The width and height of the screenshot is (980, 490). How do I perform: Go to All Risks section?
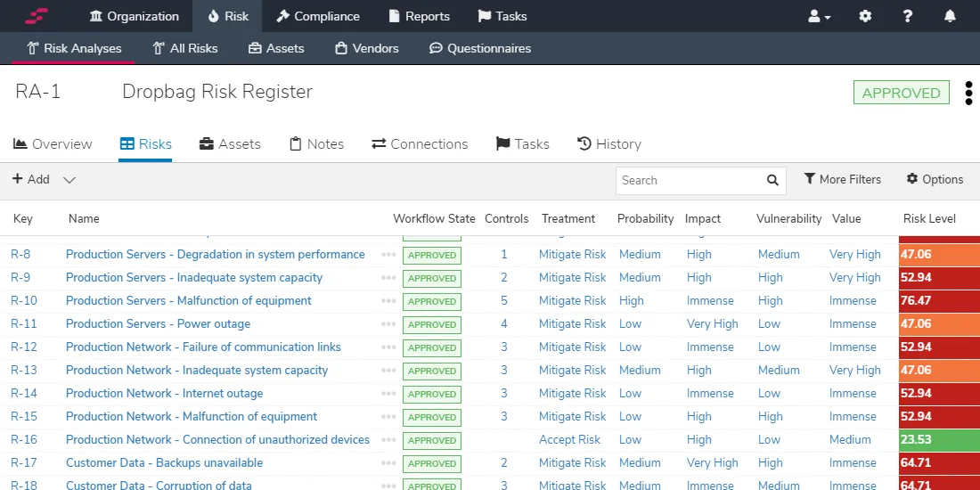click(185, 48)
